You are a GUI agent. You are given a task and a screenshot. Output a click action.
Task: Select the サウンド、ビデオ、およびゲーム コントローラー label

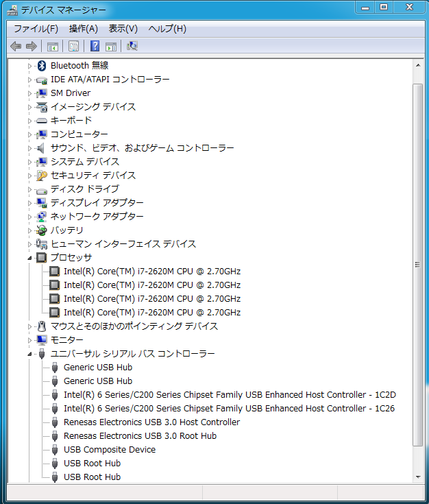pos(143,148)
